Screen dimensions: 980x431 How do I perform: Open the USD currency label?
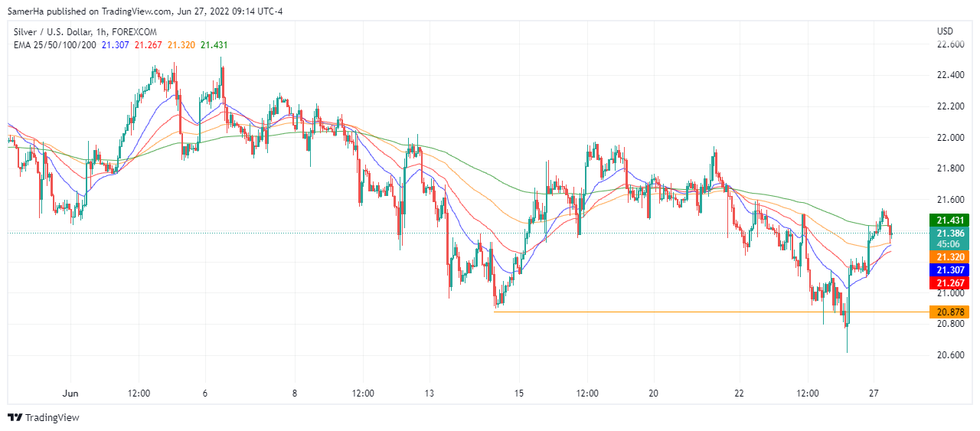945,31
